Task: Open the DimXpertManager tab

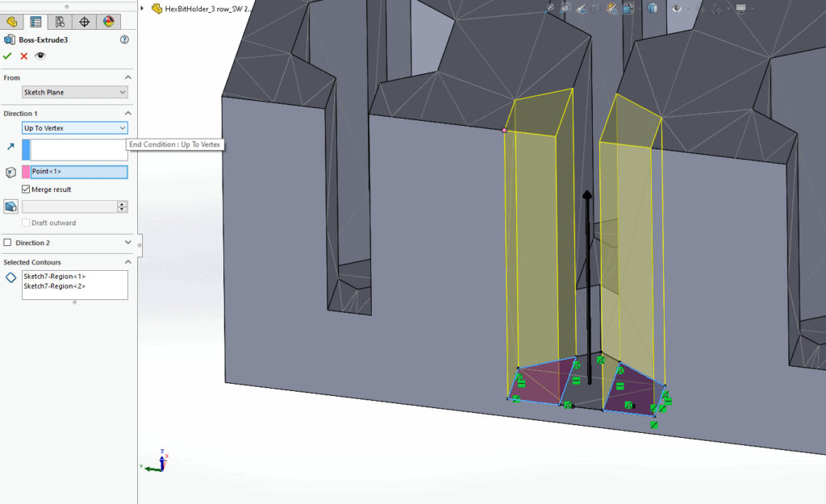Action: [84, 22]
